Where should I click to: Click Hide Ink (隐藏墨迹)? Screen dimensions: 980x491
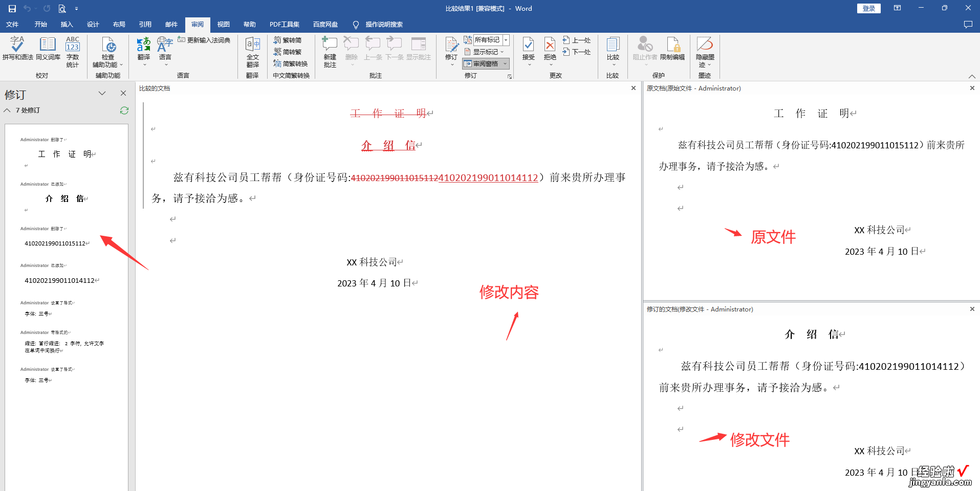pyautogui.click(x=705, y=52)
